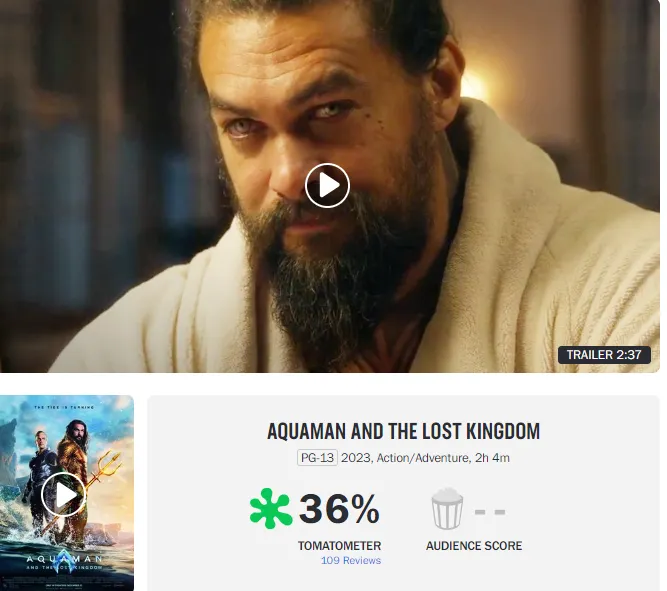Click the TRAILER 2:37 duration badge
This screenshot has height=591, width=667.
(604, 354)
